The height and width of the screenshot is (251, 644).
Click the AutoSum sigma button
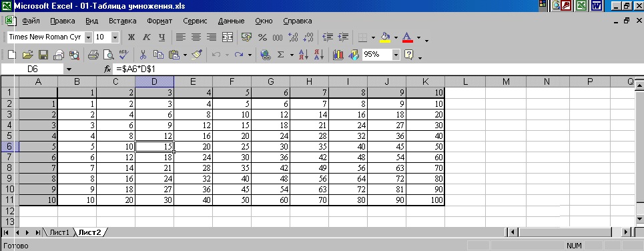tap(281, 55)
